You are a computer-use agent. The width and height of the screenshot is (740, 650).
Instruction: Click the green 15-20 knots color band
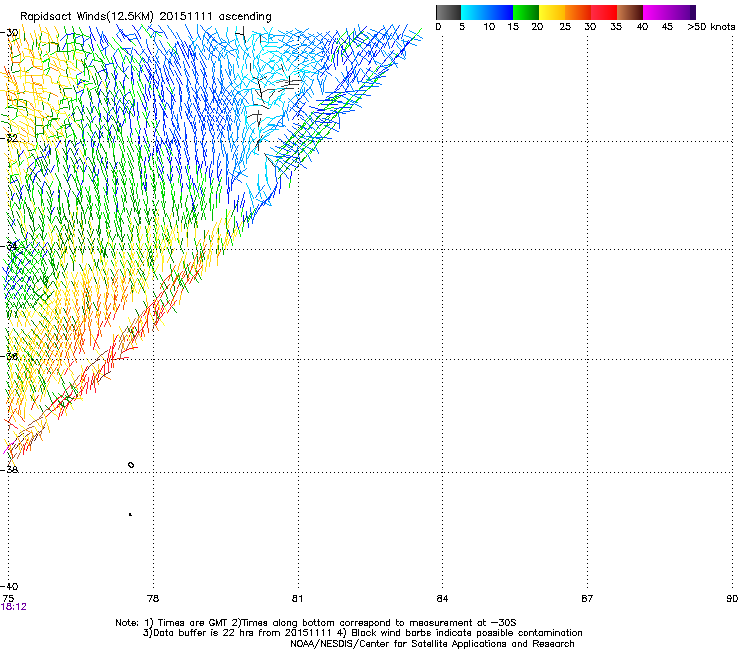[x=526, y=12]
